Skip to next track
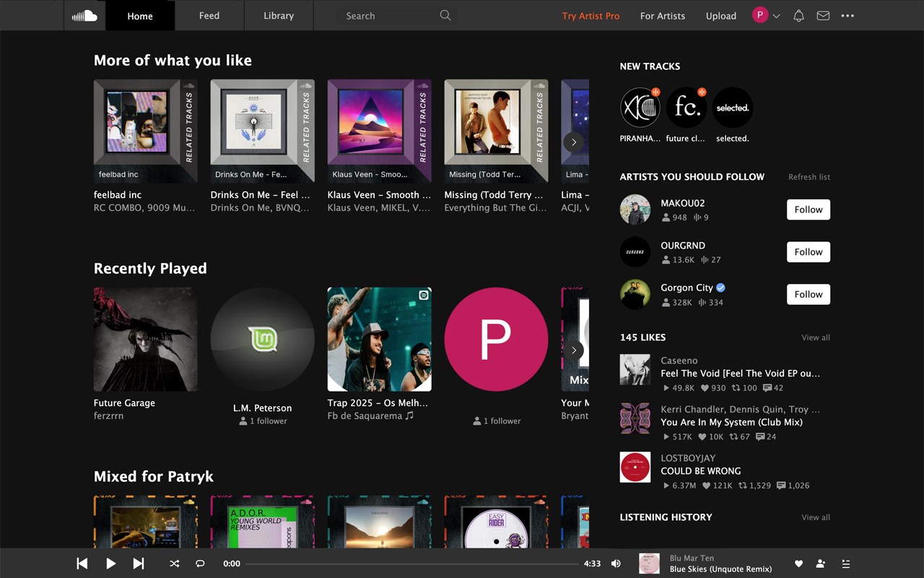The height and width of the screenshot is (578, 924). [x=139, y=564]
